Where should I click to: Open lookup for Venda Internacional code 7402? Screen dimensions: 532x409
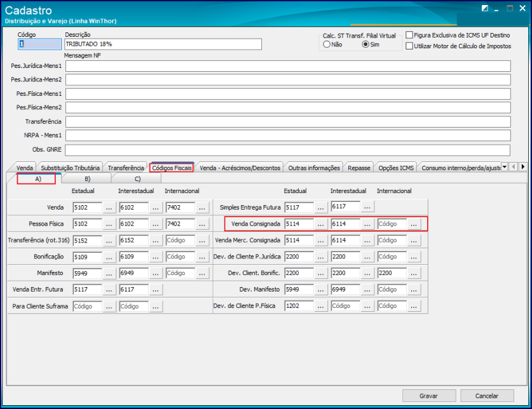tap(202, 208)
